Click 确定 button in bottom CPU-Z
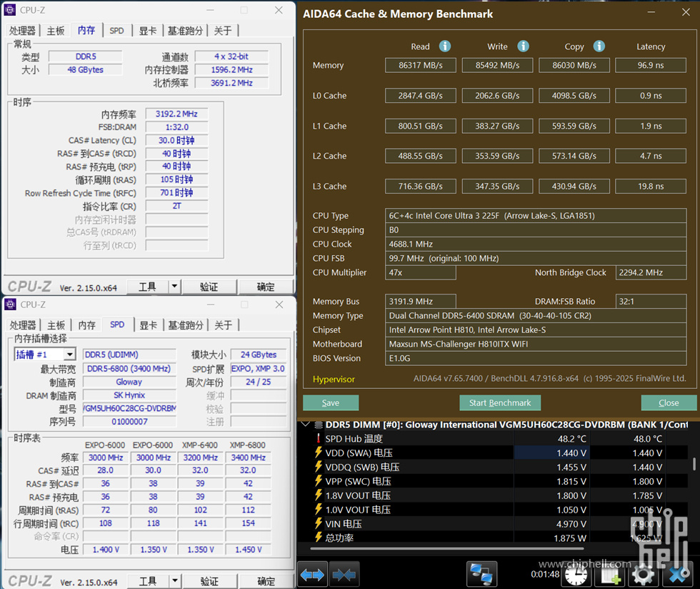Image resolution: width=700 pixels, height=589 pixels. click(266, 581)
